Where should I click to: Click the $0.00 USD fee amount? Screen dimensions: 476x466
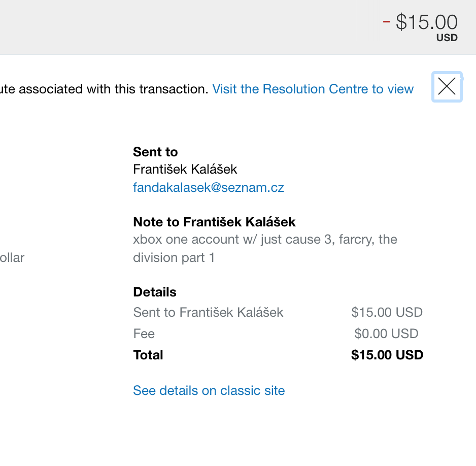pos(386,334)
